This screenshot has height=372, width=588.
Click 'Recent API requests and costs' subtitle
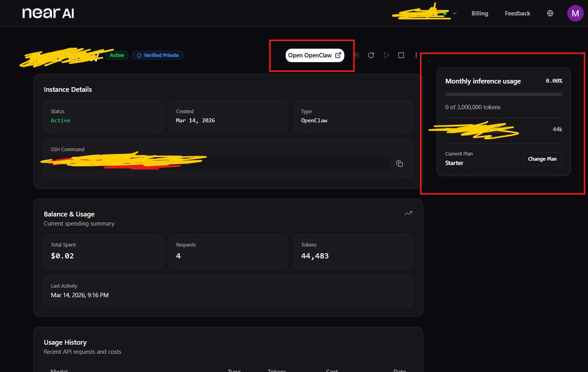[x=82, y=352]
